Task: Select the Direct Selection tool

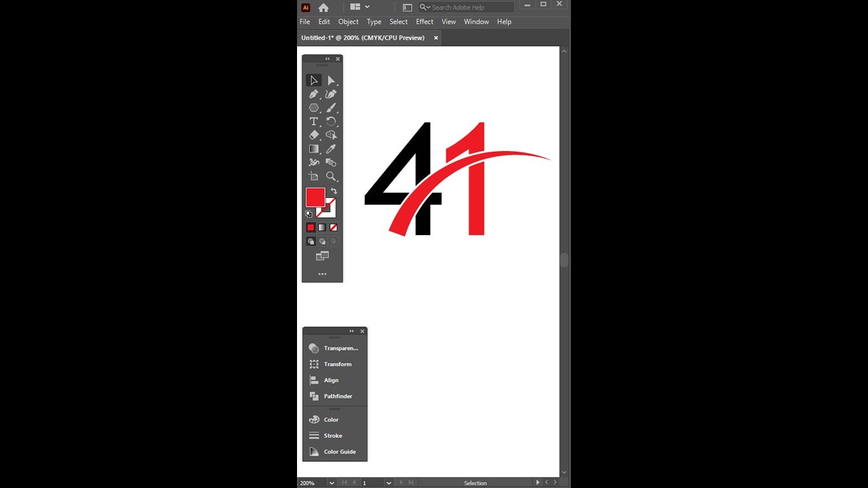Action: [331, 81]
